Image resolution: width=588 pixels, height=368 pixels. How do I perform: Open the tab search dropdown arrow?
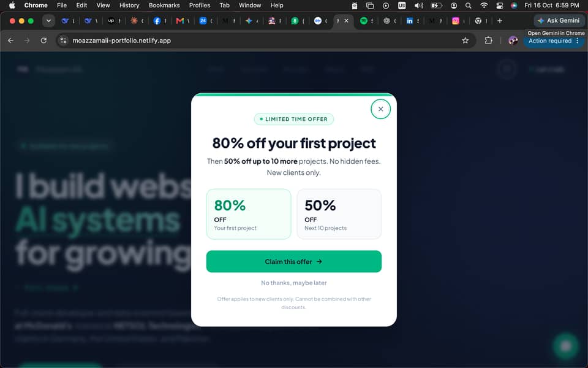pos(48,21)
